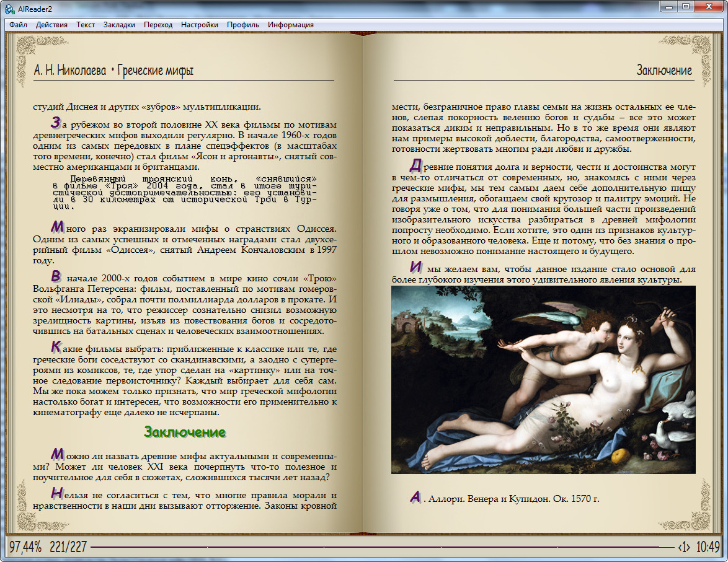Click the 97,44% progress indicator
The height and width of the screenshot is (562, 728).
point(25,547)
